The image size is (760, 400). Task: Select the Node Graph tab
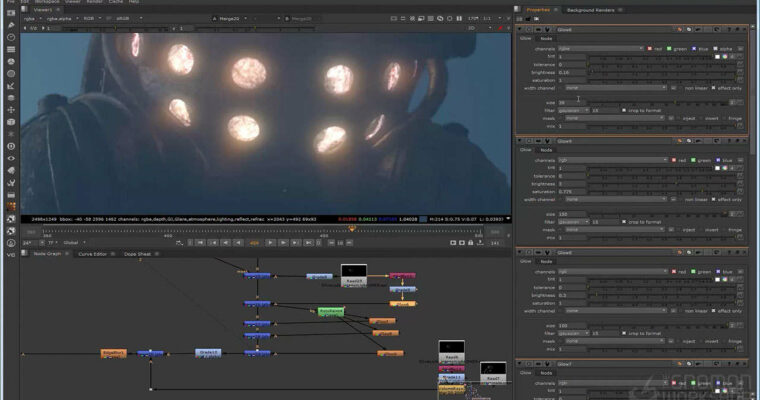point(47,254)
